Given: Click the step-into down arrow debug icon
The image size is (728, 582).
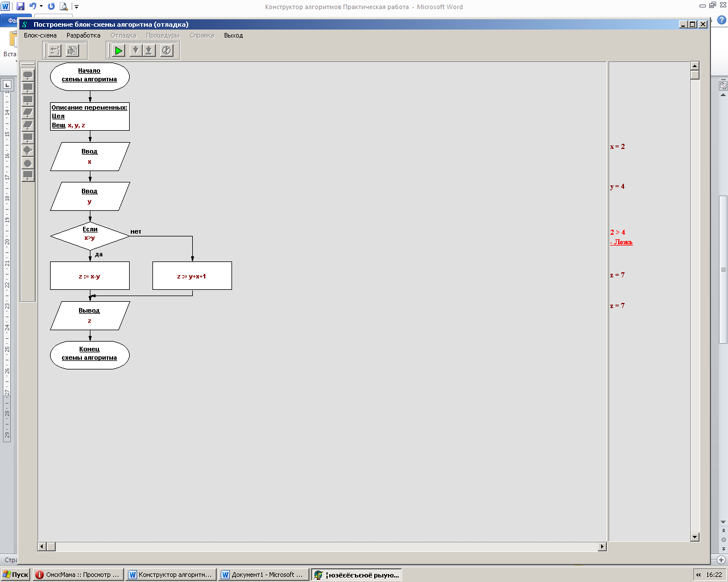Looking at the screenshot, I should [135, 51].
